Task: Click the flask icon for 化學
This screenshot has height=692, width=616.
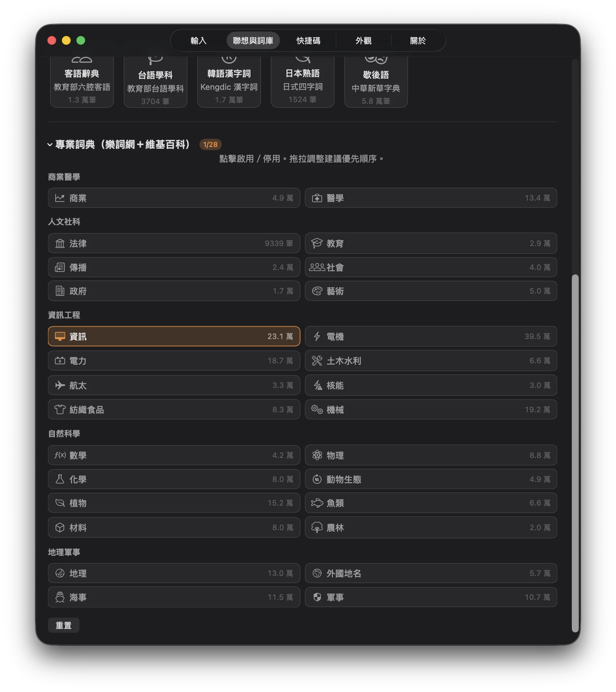Action: pos(60,479)
